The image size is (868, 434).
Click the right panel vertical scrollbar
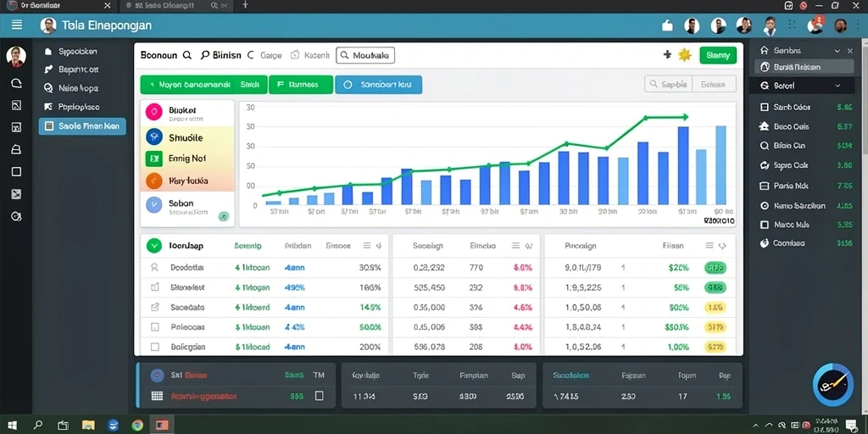tap(865, 100)
